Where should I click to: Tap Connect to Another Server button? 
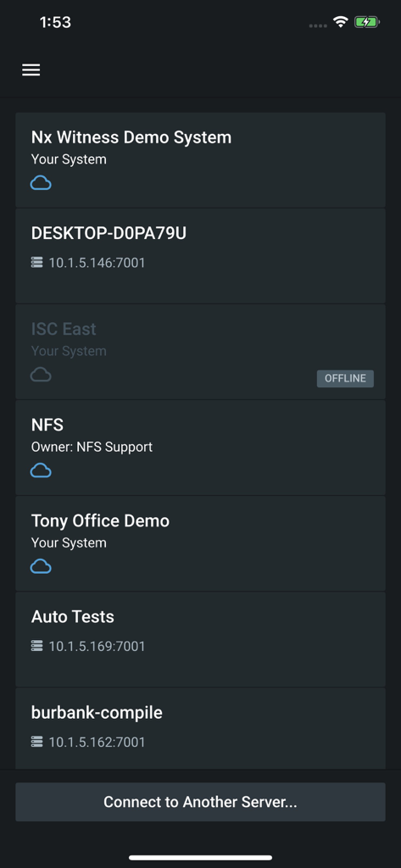[200, 802]
